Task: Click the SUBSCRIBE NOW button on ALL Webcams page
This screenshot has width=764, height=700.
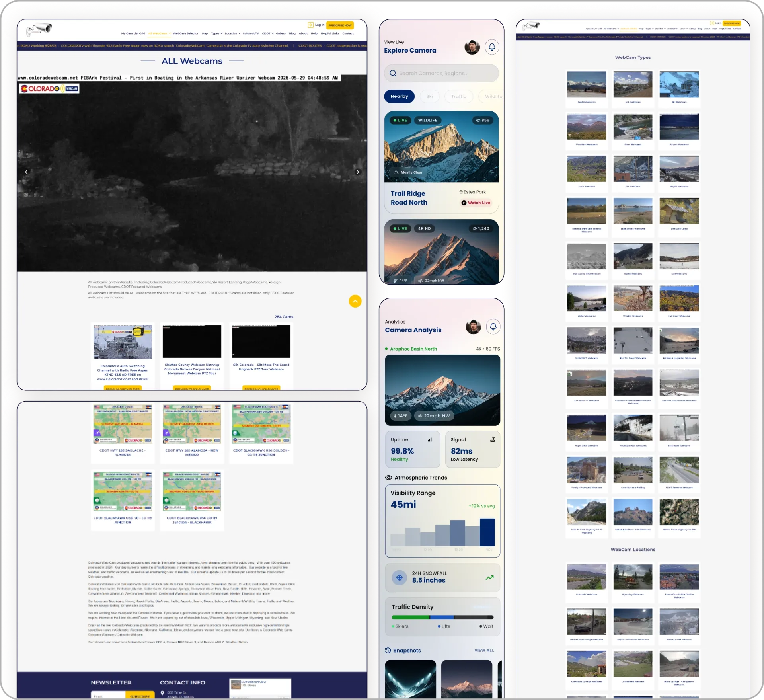Action: click(x=340, y=25)
